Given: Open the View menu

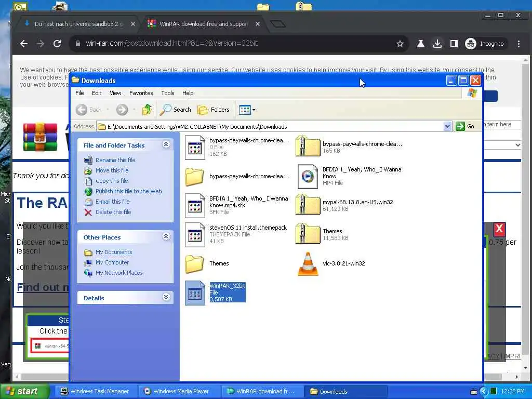Looking at the screenshot, I should (x=115, y=93).
